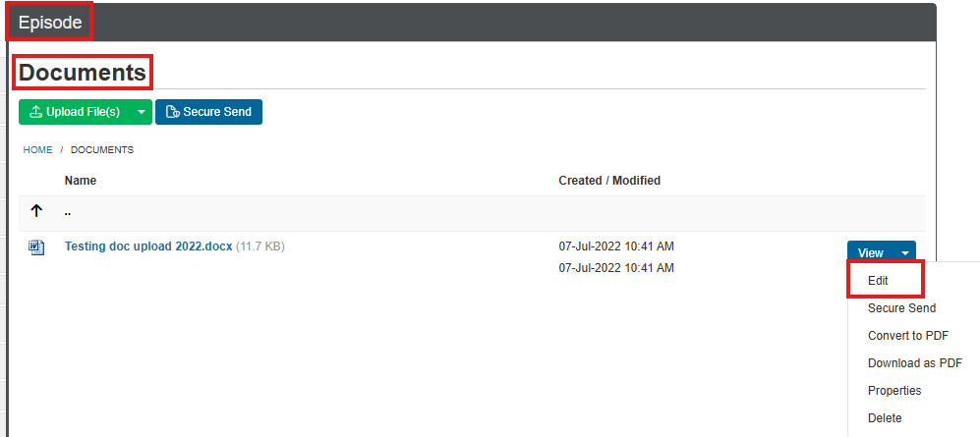Image resolution: width=980 pixels, height=437 pixels.
Task: Open the Upload File(s) dropdown arrow
Action: point(142,112)
